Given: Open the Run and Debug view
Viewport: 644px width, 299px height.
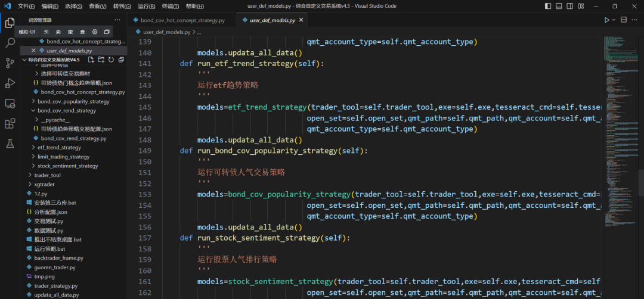Looking at the screenshot, I should [10, 83].
